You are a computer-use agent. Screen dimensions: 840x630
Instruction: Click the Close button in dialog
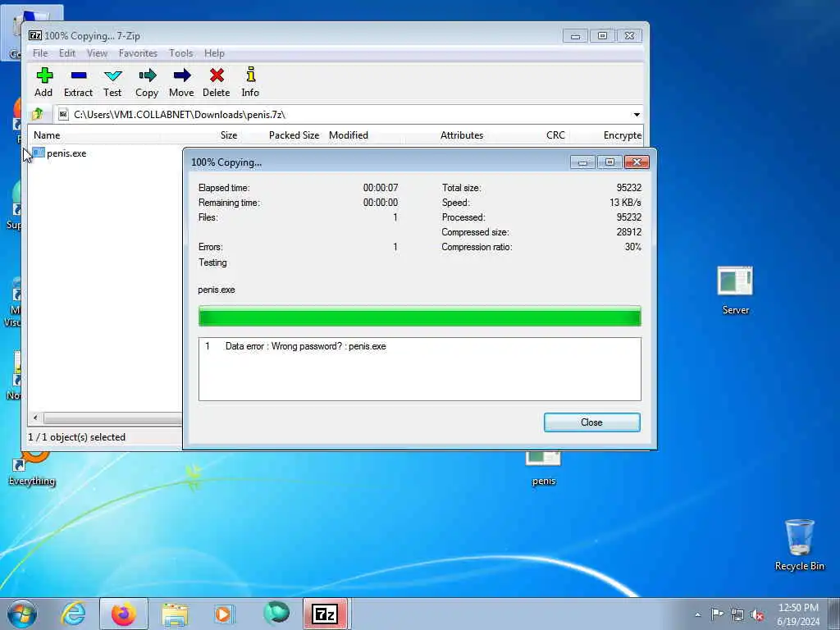click(x=592, y=422)
